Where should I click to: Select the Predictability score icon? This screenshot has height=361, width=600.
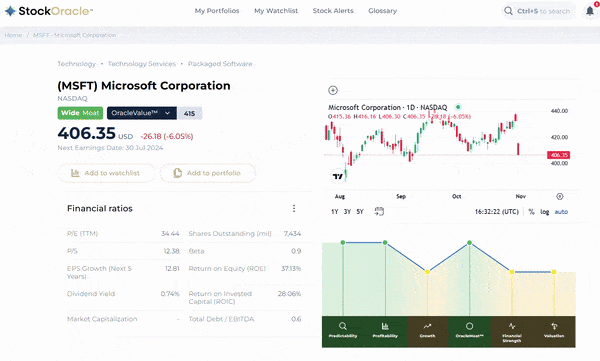(x=343, y=330)
